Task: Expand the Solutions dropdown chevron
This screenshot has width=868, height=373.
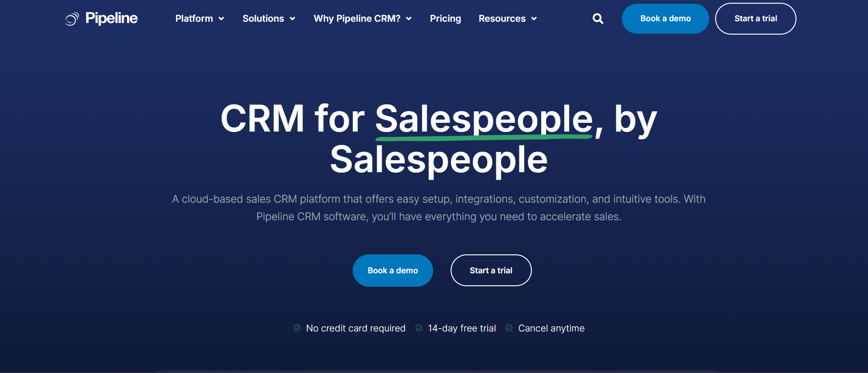Action: (292, 19)
